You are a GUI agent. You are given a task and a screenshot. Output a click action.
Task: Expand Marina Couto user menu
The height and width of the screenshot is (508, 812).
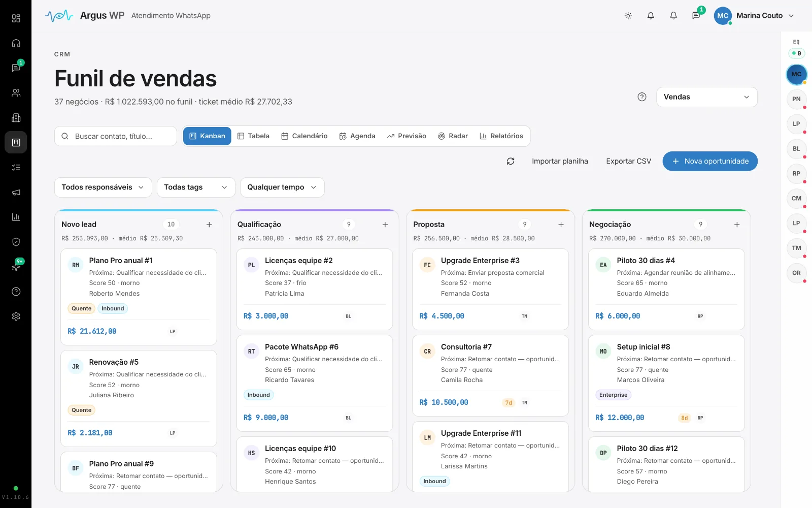754,16
